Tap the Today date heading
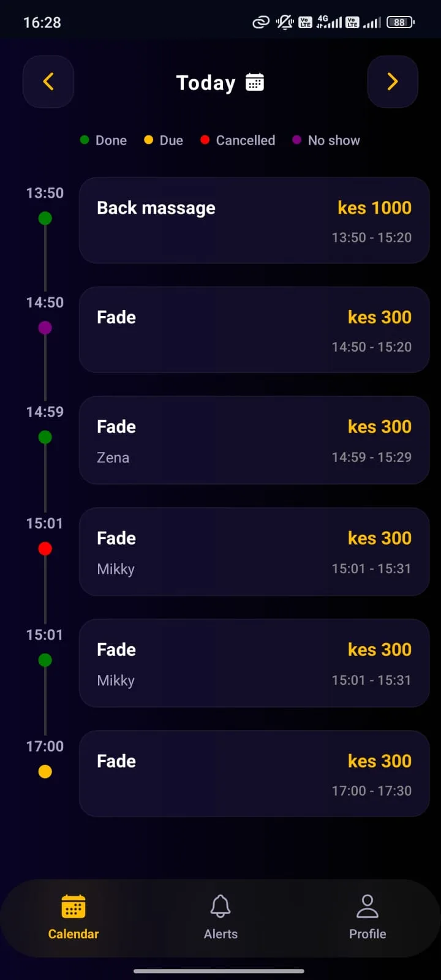The image size is (441, 980). [206, 83]
